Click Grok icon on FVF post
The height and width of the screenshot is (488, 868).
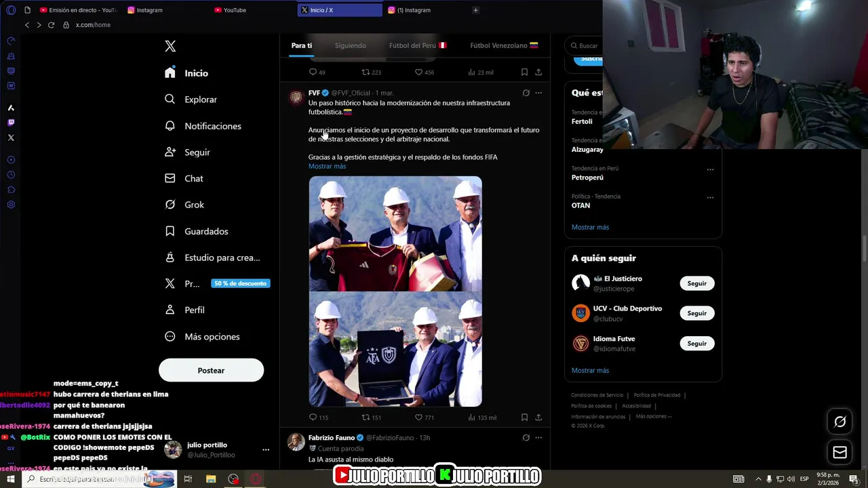pos(526,93)
